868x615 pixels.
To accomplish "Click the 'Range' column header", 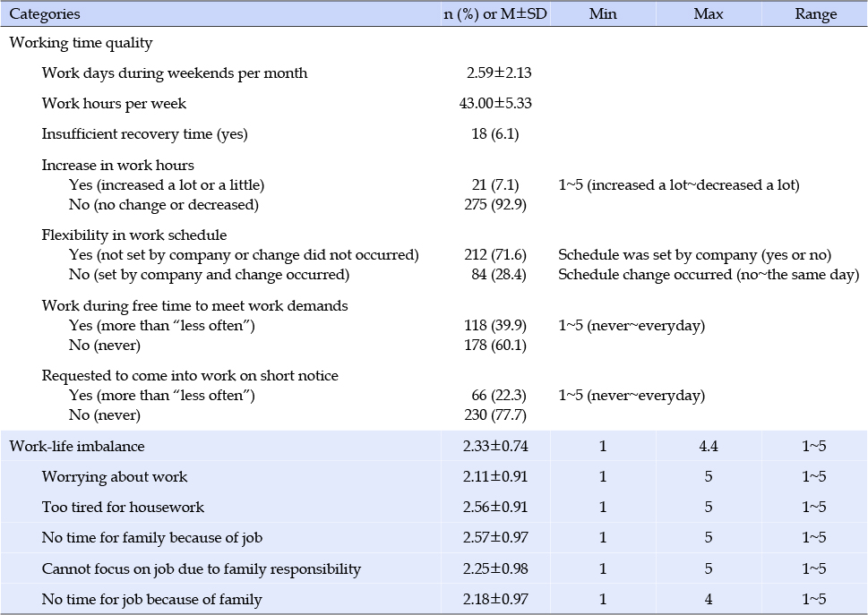I will click(815, 14).
